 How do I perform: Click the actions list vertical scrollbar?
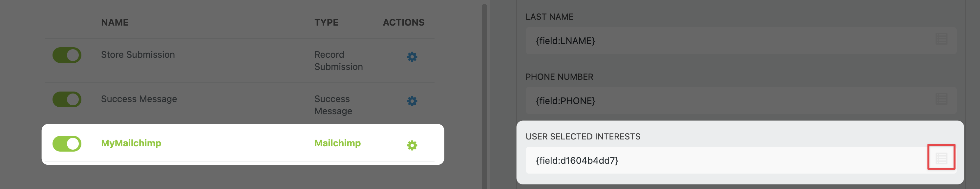click(484, 95)
